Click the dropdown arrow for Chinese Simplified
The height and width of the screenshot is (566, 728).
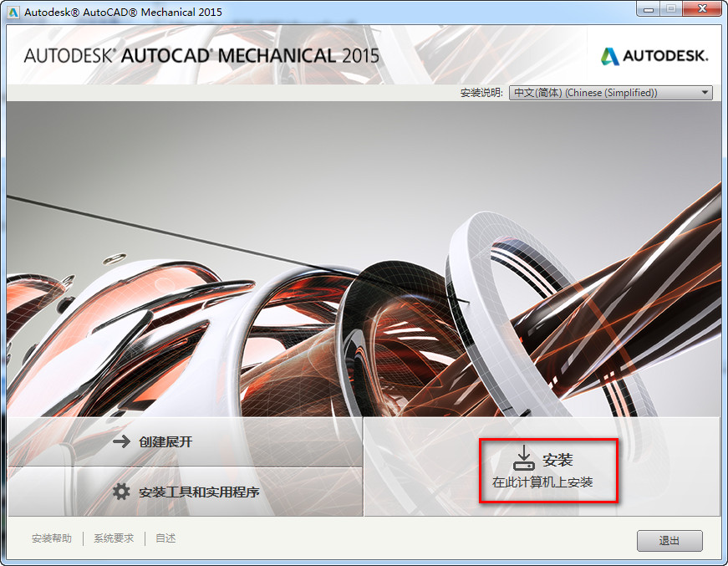(705, 92)
